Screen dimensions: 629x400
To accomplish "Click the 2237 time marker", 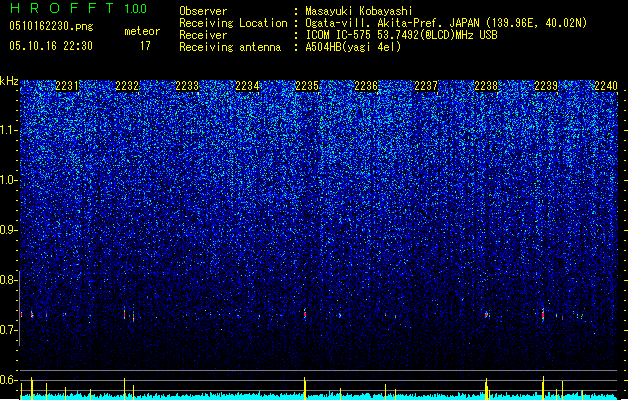I will click(426, 85).
